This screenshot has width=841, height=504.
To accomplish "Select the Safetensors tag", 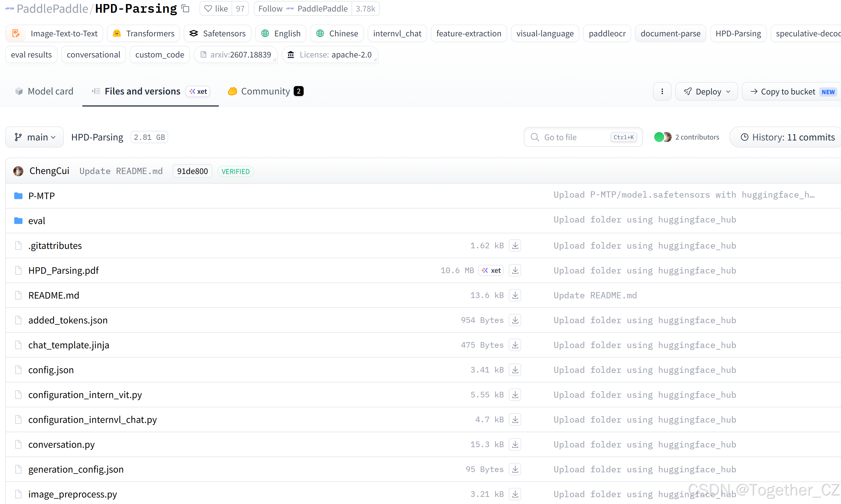I will coord(217,33).
